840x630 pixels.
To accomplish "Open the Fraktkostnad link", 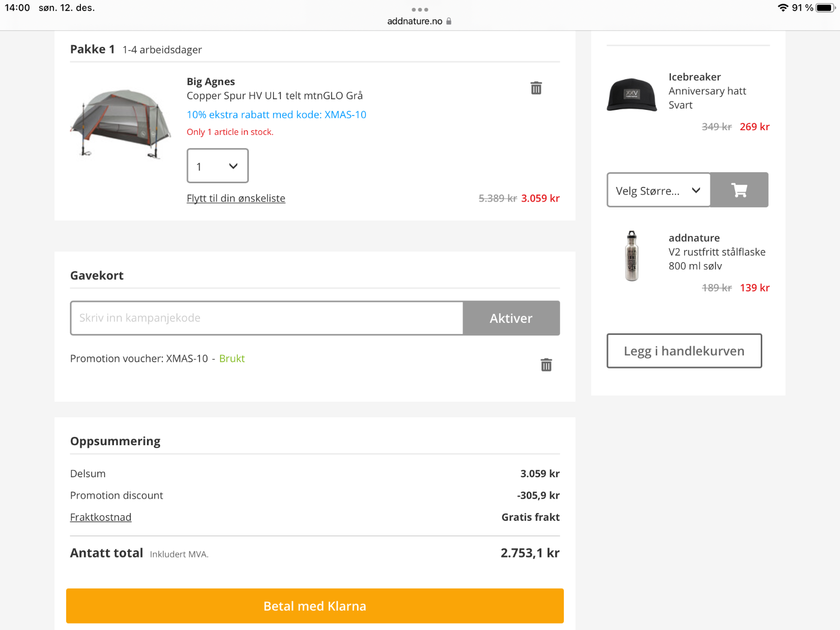I will pos(101,517).
